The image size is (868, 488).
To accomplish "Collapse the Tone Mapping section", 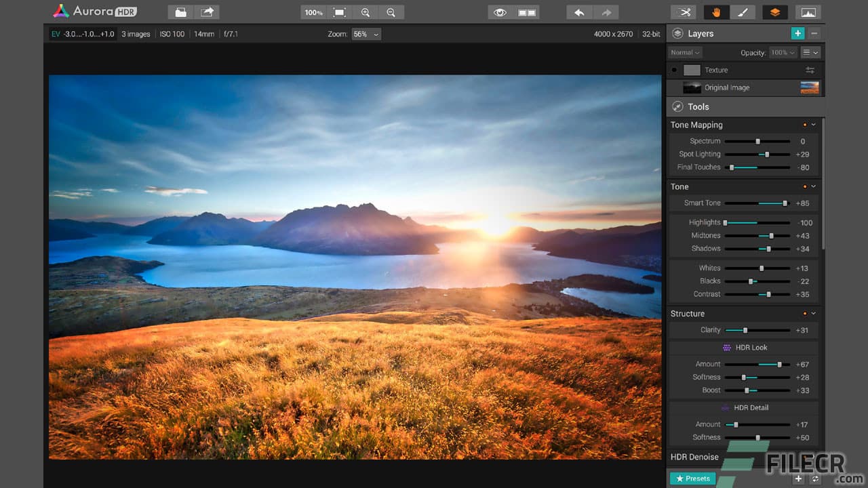I will pos(813,124).
